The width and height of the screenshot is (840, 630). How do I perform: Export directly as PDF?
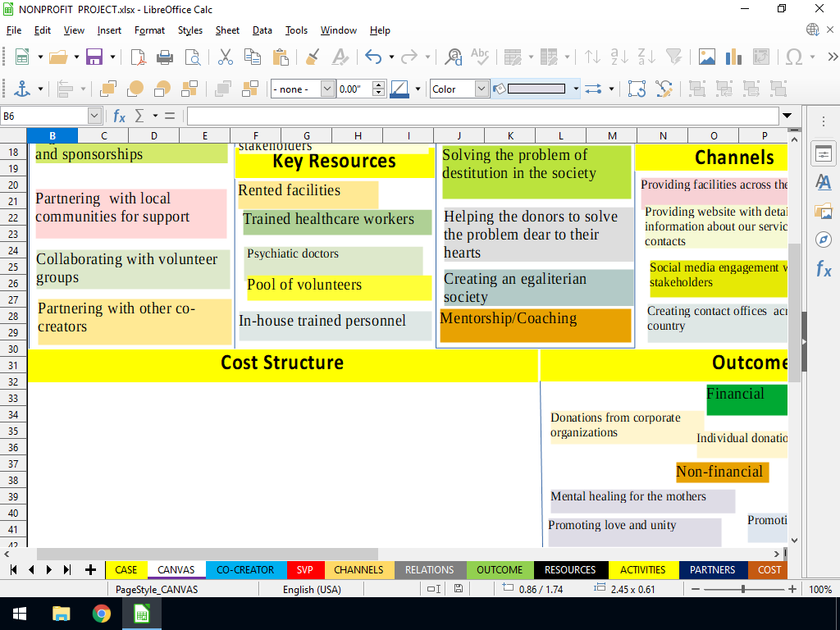coord(138,57)
